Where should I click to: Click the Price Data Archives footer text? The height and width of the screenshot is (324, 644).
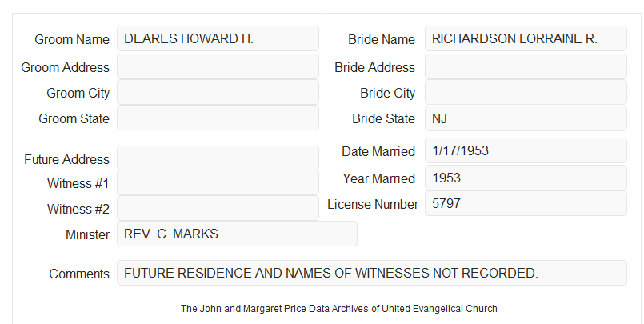pyautogui.click(x=339, y=309)
